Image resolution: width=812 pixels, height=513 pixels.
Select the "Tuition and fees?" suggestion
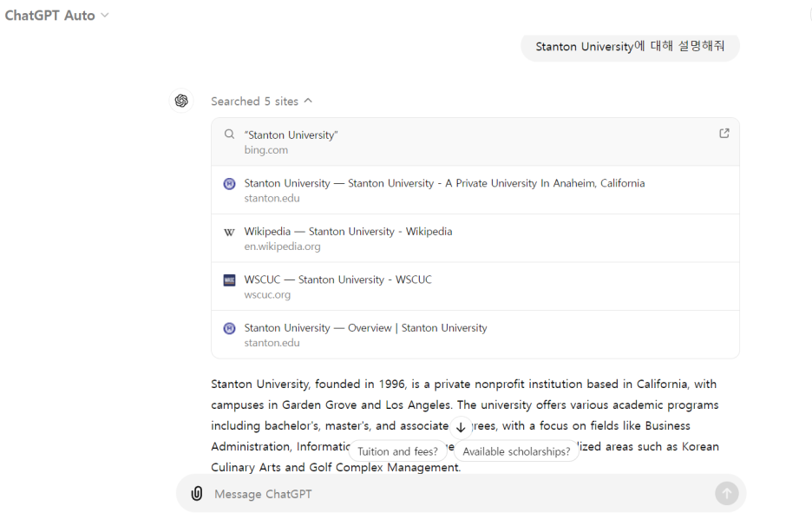tap(397, 451)
